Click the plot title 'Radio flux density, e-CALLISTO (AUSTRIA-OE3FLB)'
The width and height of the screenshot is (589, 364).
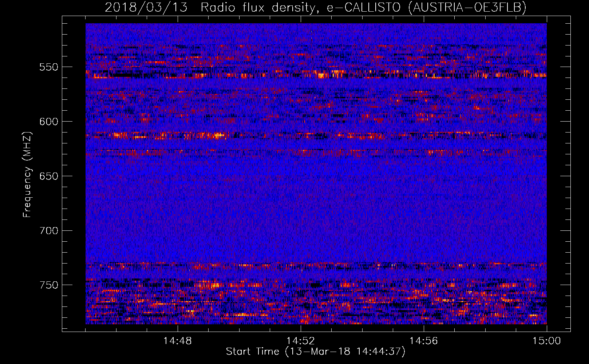click(363, 7)
